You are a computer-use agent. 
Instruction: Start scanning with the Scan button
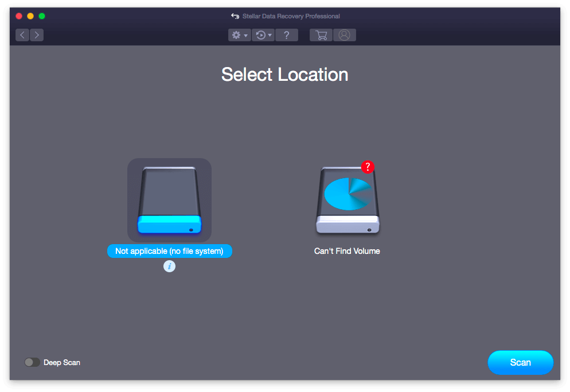(520, 362)
